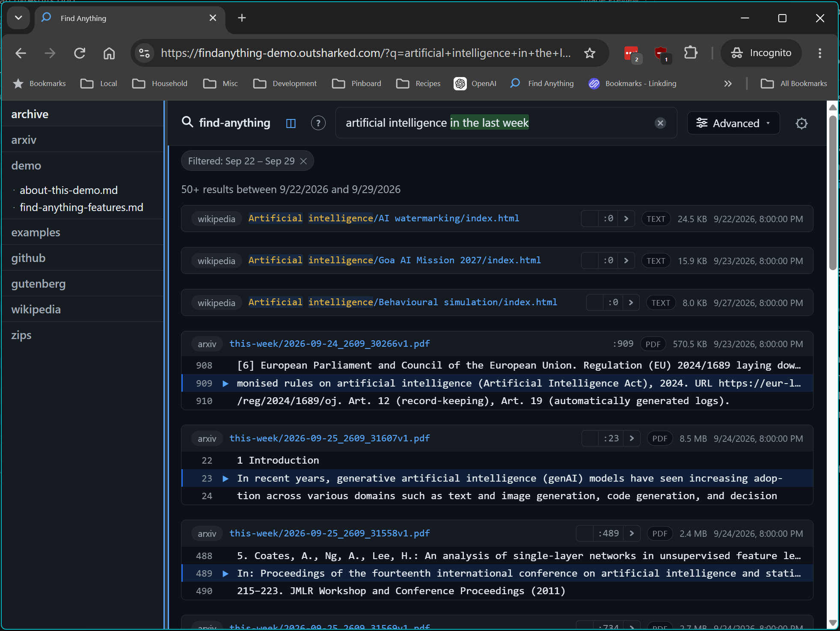840x631 pixels.
Task: Open the Household bookmarks folder
Action: 160,83
